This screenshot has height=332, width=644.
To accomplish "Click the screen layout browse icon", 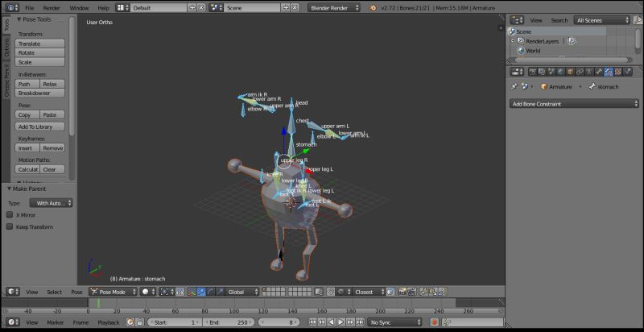I will click(x=122, y=8).
